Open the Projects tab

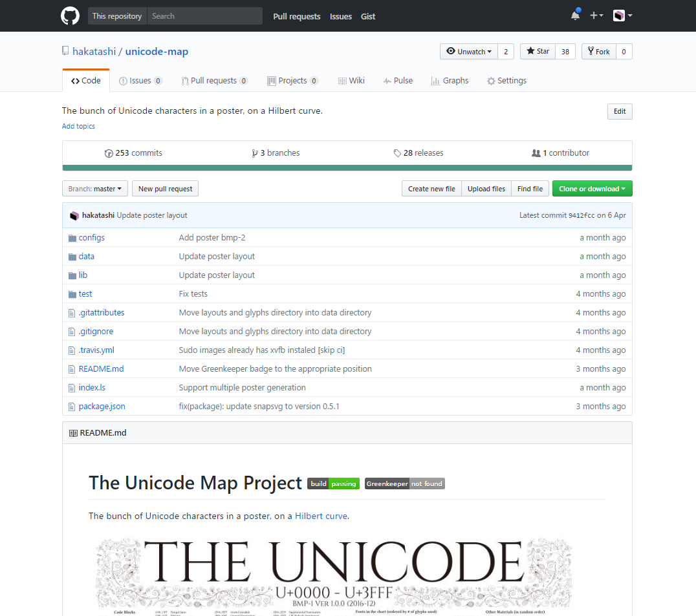[x=292, y=81]
